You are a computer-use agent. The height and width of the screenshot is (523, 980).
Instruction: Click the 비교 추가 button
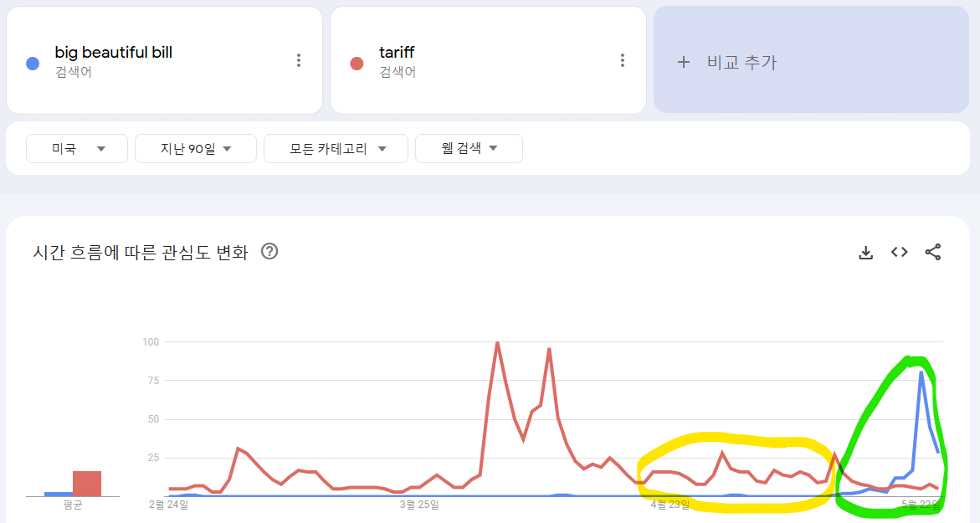click(x=741, y=62)
